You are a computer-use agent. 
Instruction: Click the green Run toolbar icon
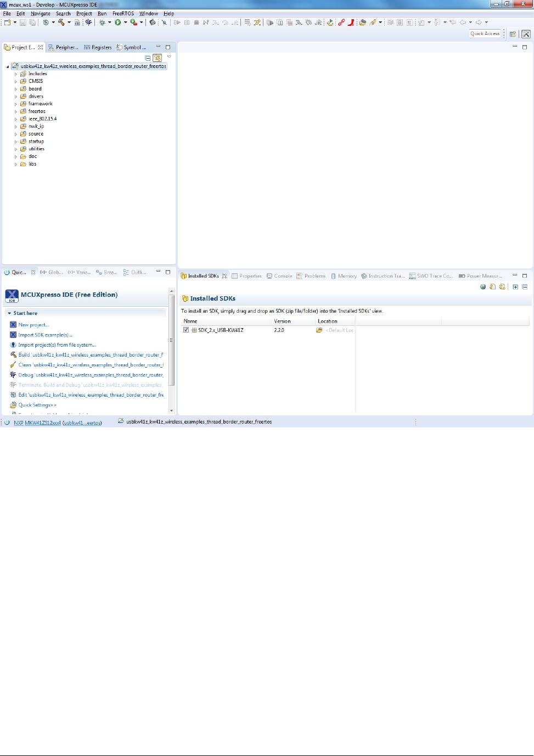(x=118, y=22)
